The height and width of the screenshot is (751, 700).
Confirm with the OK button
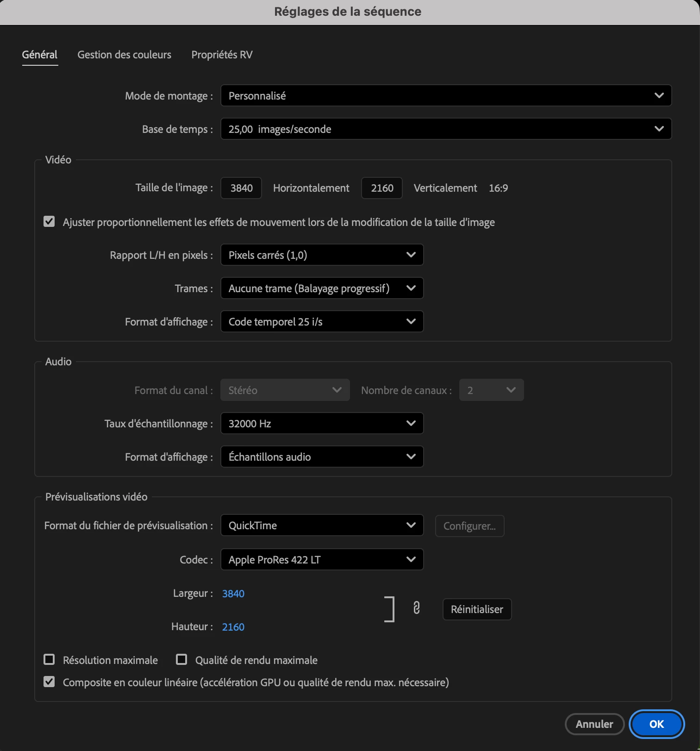(656, 724)
